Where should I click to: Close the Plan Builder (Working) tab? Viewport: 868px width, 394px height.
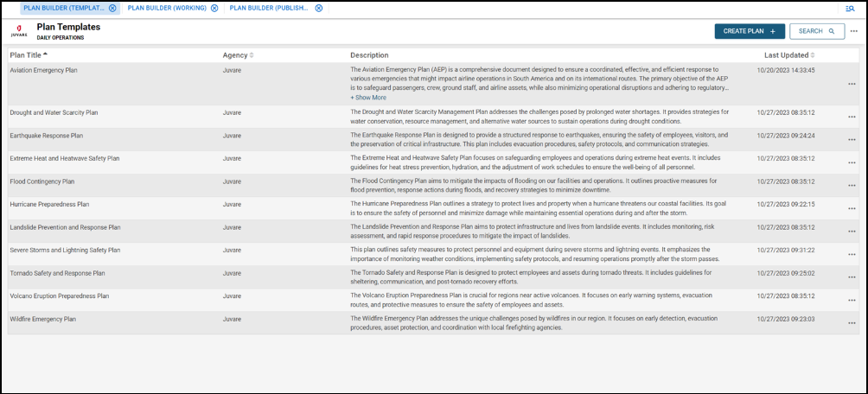tap(214, 8)
